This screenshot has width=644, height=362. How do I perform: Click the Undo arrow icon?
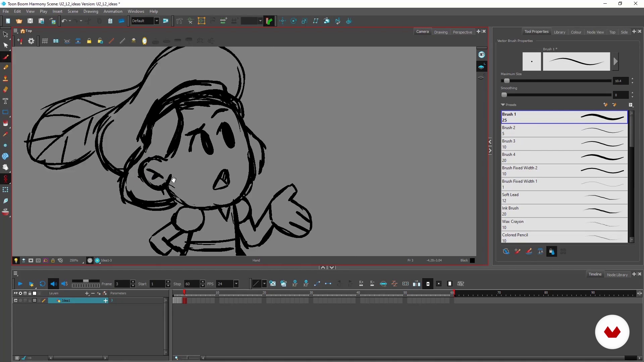64,21
